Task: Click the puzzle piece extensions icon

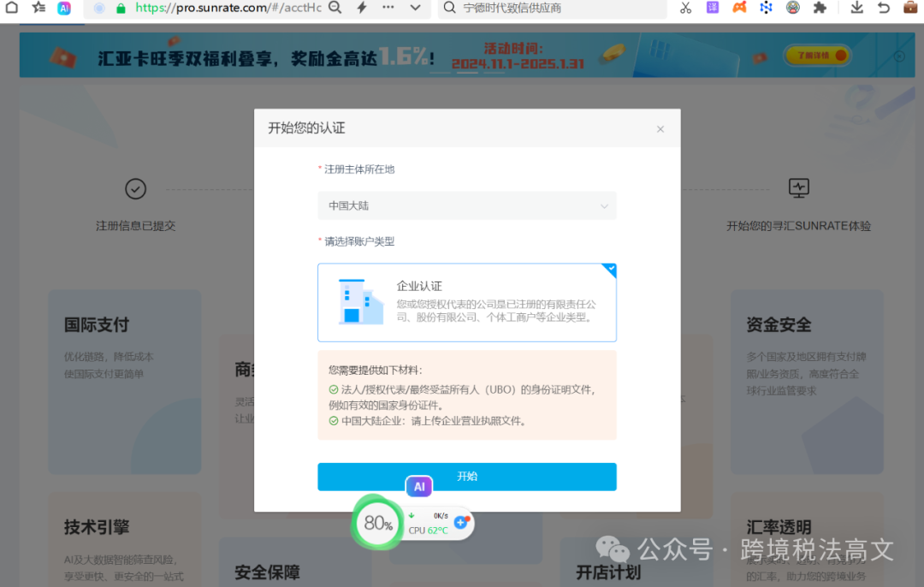Action: pyautogui.click(x=819, y=9)
